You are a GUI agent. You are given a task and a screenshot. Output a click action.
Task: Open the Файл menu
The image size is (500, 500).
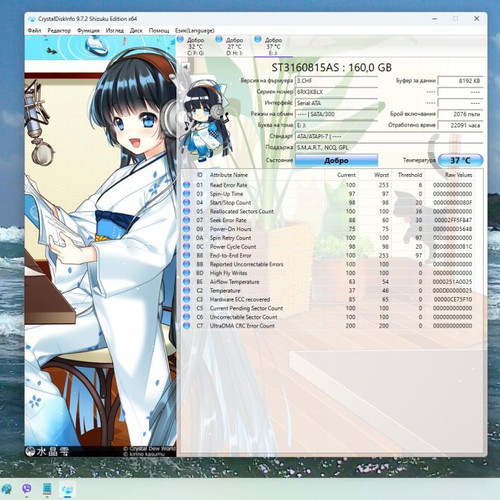pyautogui.click(x=34, y=31)
